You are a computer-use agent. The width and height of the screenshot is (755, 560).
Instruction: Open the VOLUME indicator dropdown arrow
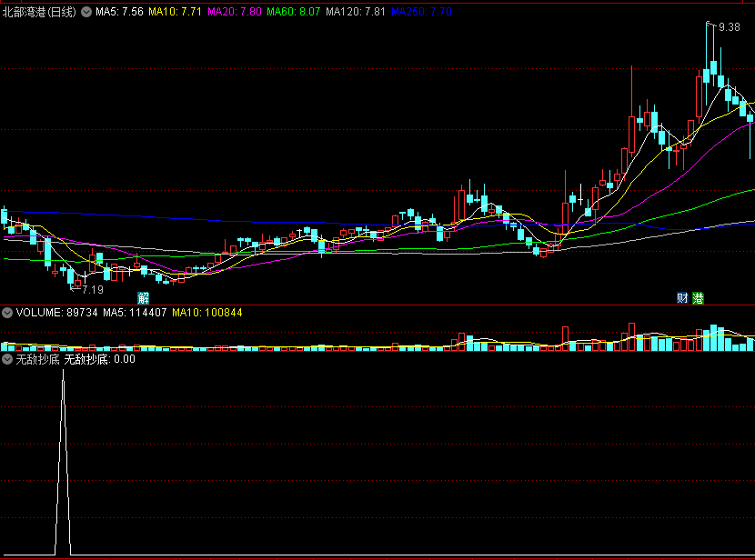coord(7,313)
